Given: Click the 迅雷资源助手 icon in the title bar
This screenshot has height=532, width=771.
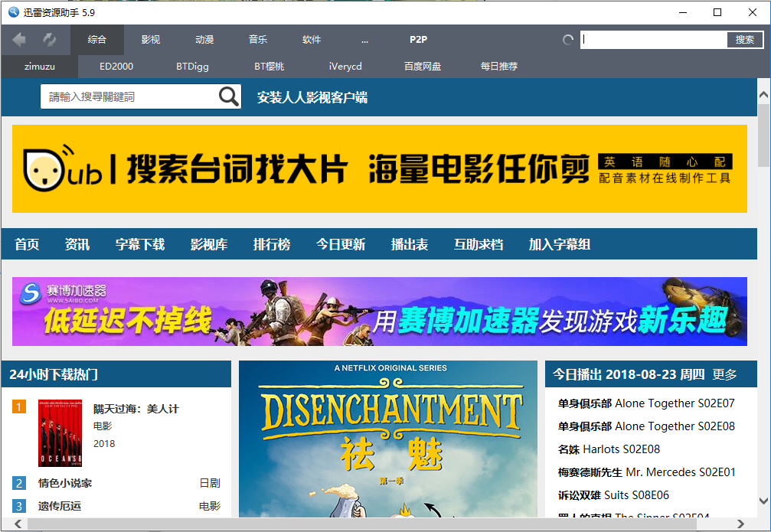Looking at the screenshot, I should [12, 11].
